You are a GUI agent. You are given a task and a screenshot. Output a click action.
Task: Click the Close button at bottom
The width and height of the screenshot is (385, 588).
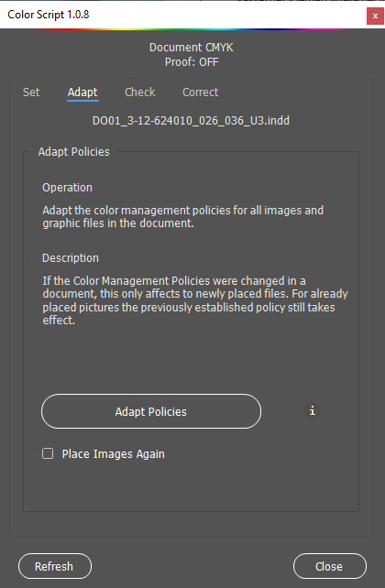coord(330,566)
